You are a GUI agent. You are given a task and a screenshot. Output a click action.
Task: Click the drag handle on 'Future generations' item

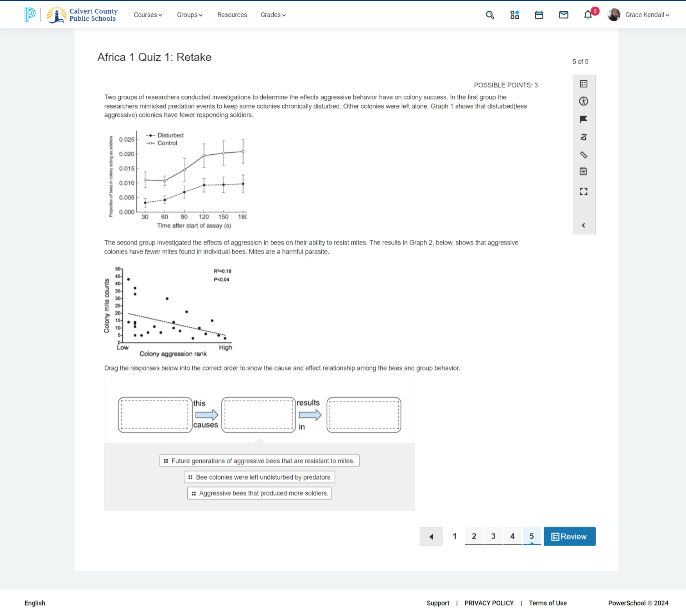pyautogui.click(x=166, y=461)
